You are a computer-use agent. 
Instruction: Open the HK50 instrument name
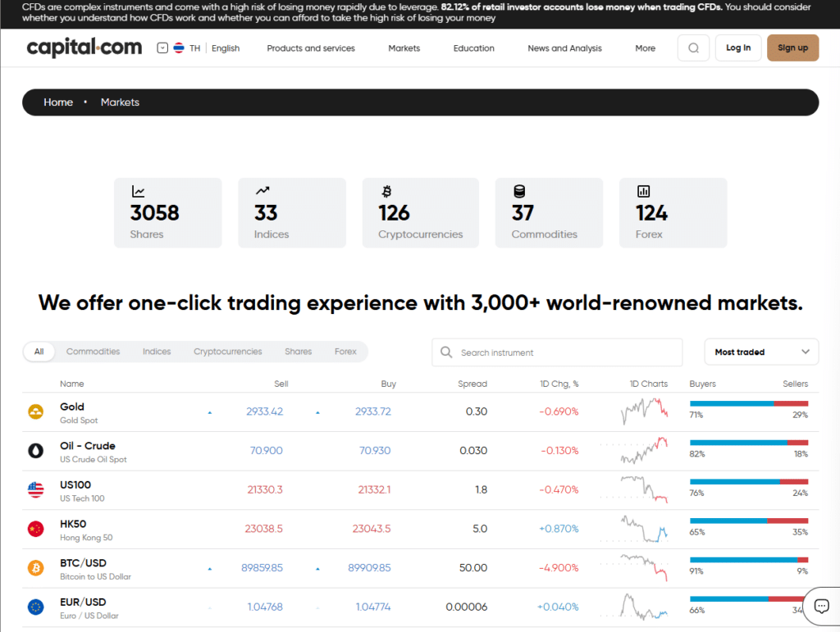point(73,524)
